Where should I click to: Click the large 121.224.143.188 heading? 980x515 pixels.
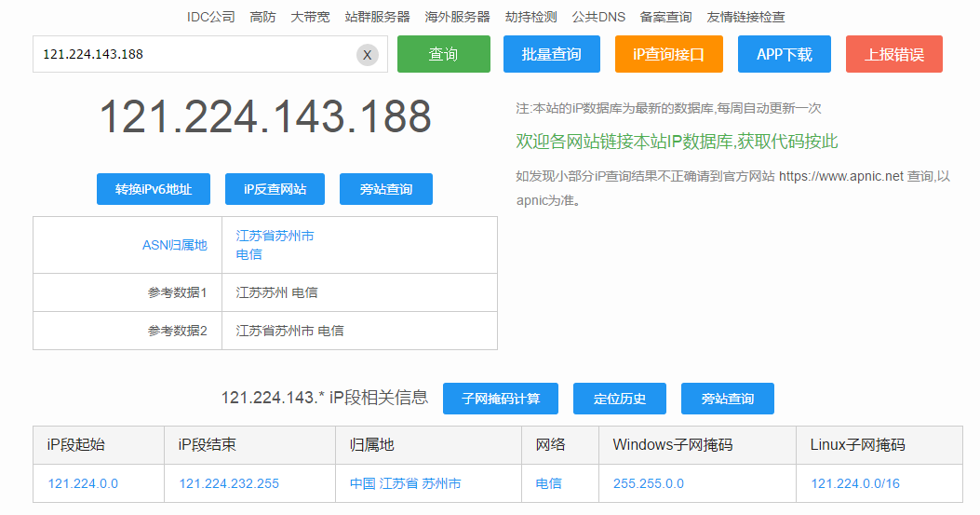click(x=265, y=116)
